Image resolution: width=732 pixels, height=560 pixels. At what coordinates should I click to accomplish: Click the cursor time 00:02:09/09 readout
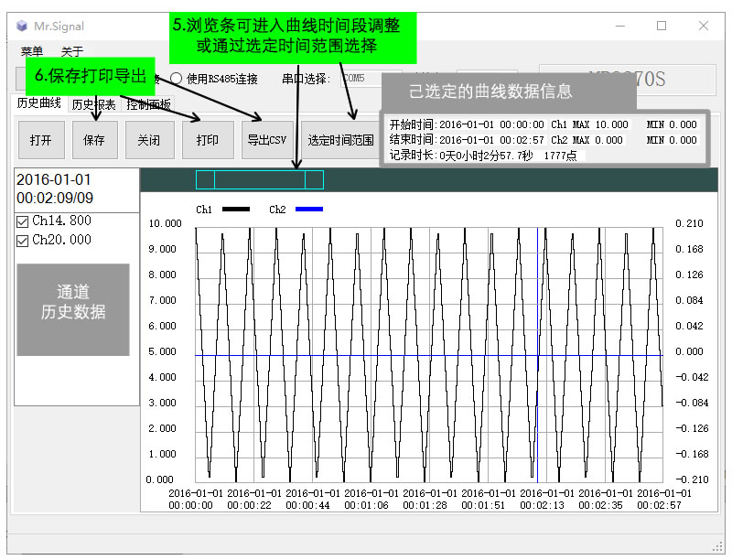click(55, 198)
